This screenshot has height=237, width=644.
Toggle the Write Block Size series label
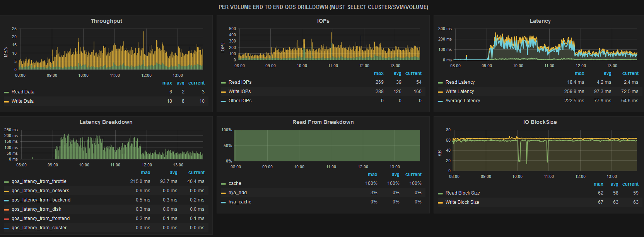pyautogui.click(x=462, y=202)
